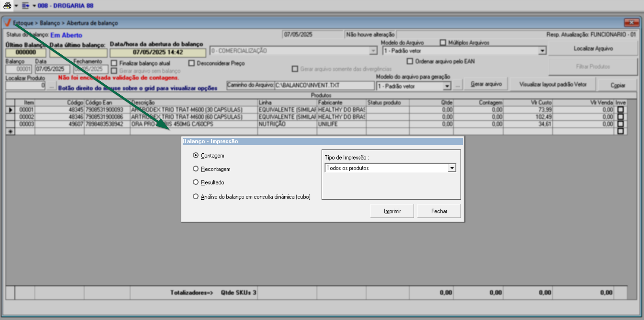
Task: Check Inve checkbox for item 00002
Action: click(621, 117)
